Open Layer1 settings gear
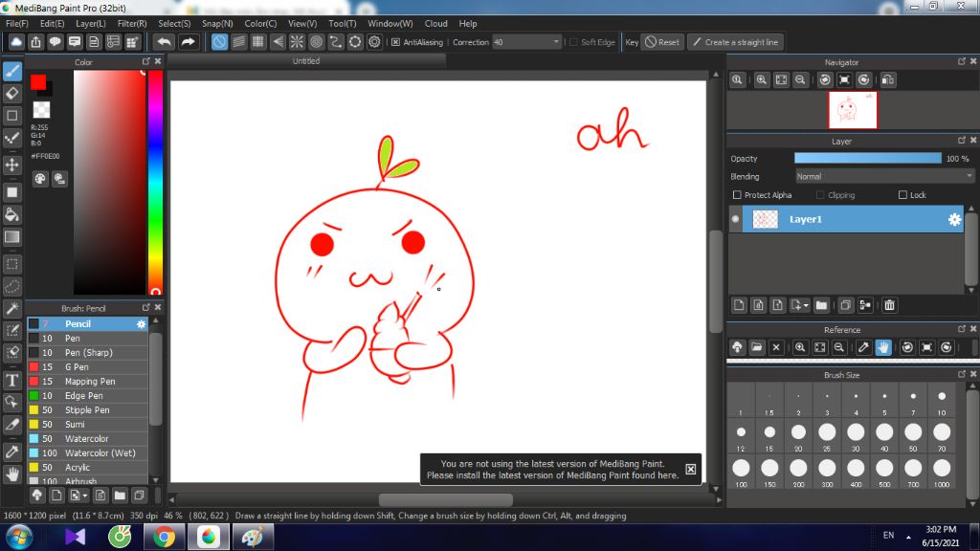This screenshot has width=980, height=551. pos(954,219)
